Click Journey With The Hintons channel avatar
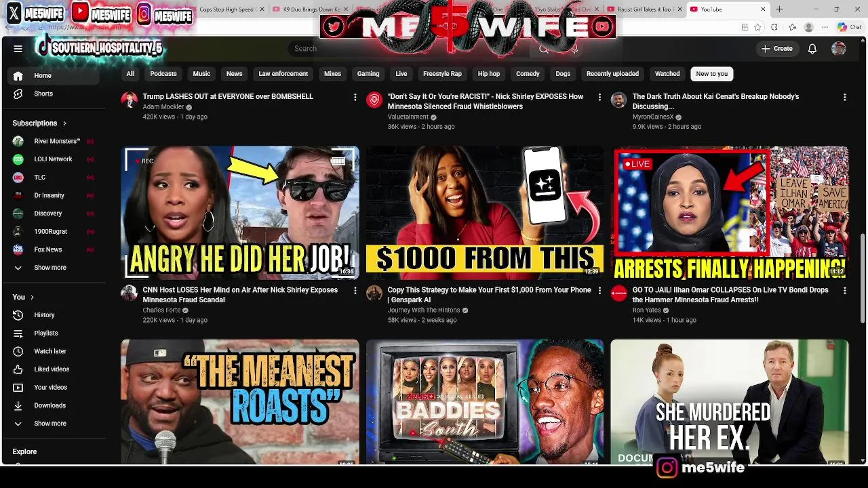Viewport: 868px width, 488px height. [x=374, y=293]
